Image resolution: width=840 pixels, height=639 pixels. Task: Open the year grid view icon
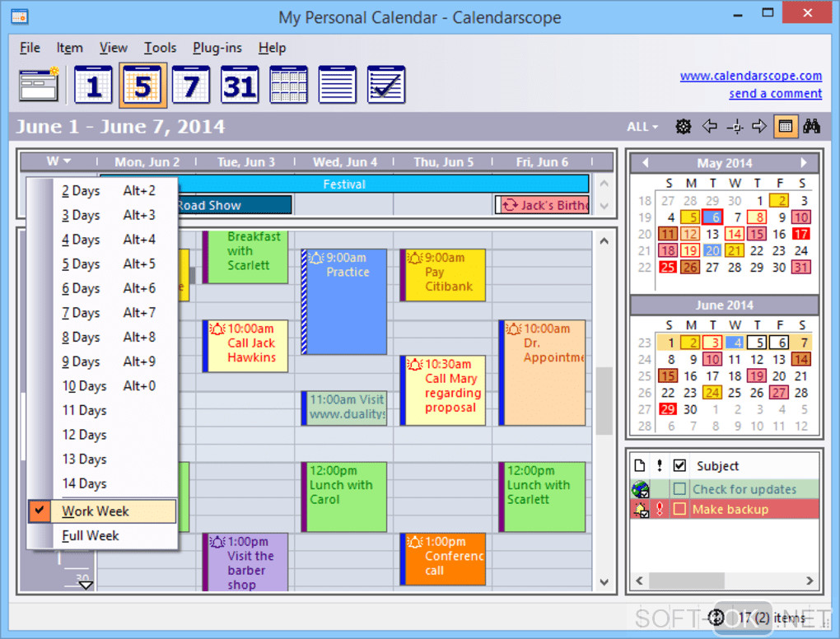click(x=288, y=85)
